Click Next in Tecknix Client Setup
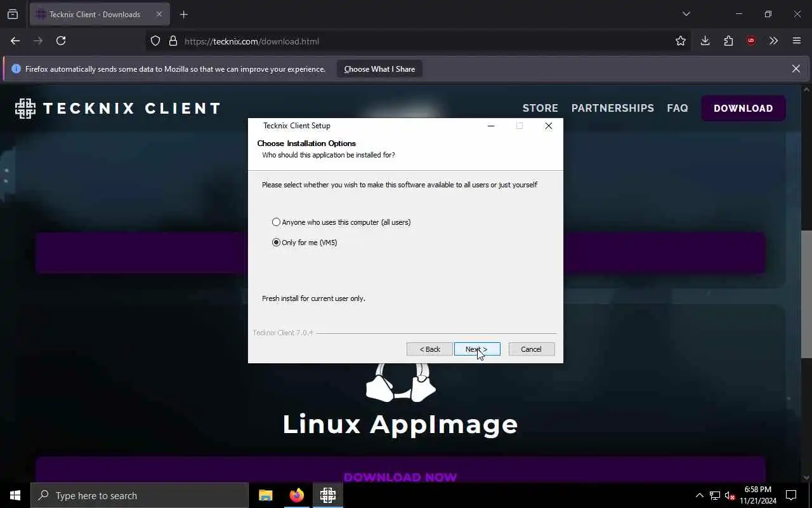The image size is (812, 508). click(x=477, y=349)
